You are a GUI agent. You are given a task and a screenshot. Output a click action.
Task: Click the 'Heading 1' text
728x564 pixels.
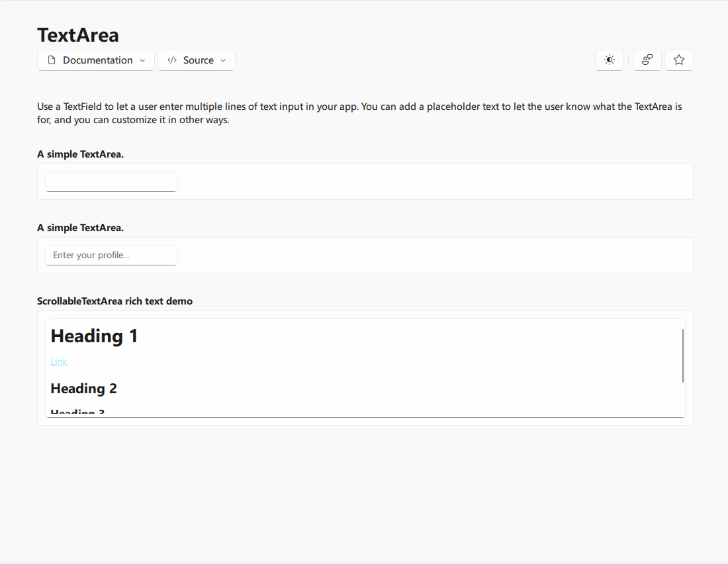[94, 336]
